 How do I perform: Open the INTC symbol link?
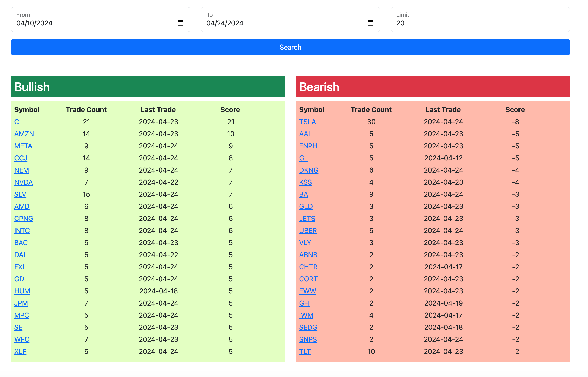22,231
